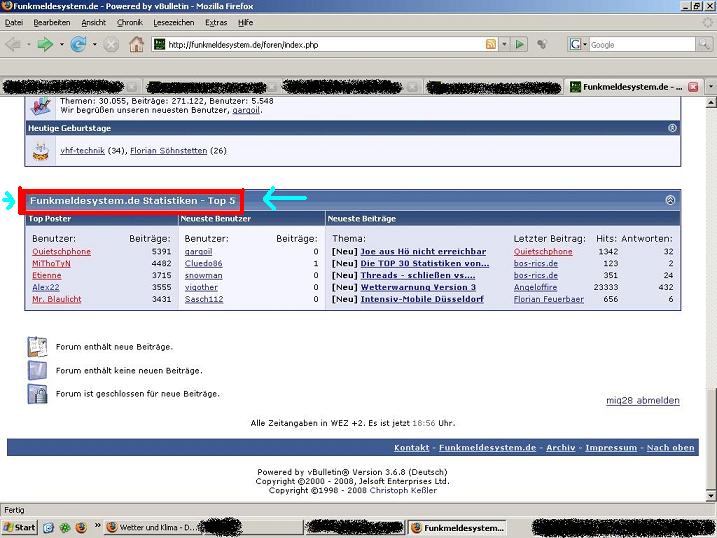The image size is (717, 538).
Task: Click the Windows Start button
Action: click(x=19, y=527)
